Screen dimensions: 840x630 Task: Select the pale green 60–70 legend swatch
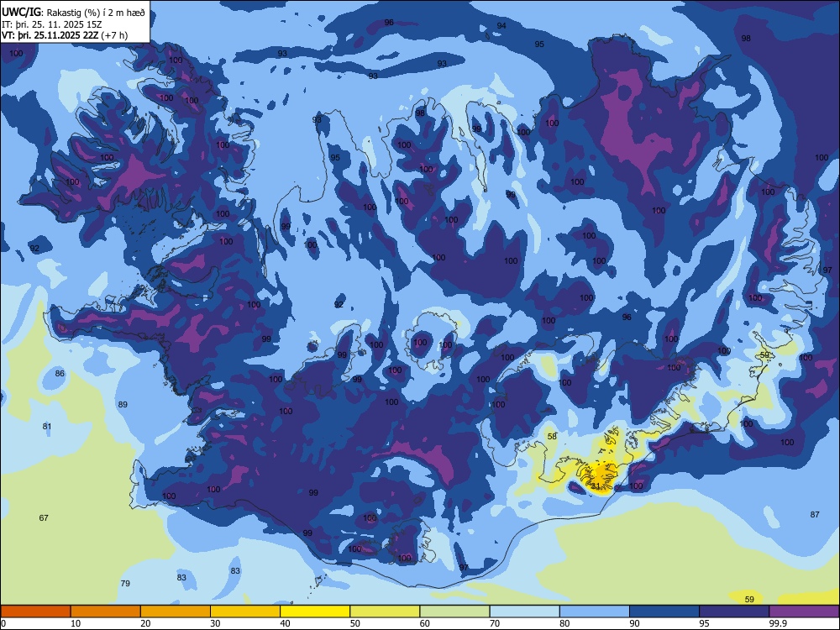click(454, 612)
